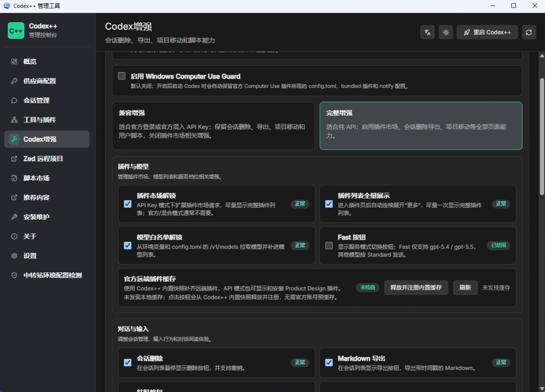
Task: Switch to 工具与插件 page
Action: 47,120
